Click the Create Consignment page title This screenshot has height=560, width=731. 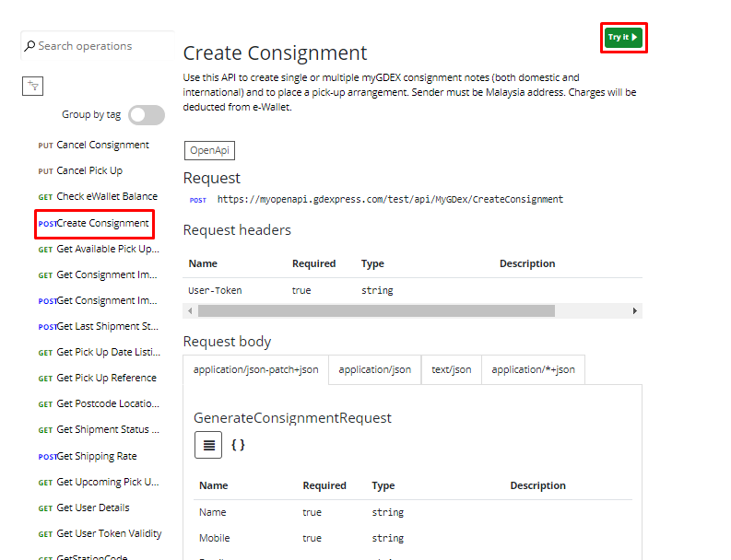click(x=275, y=53)
